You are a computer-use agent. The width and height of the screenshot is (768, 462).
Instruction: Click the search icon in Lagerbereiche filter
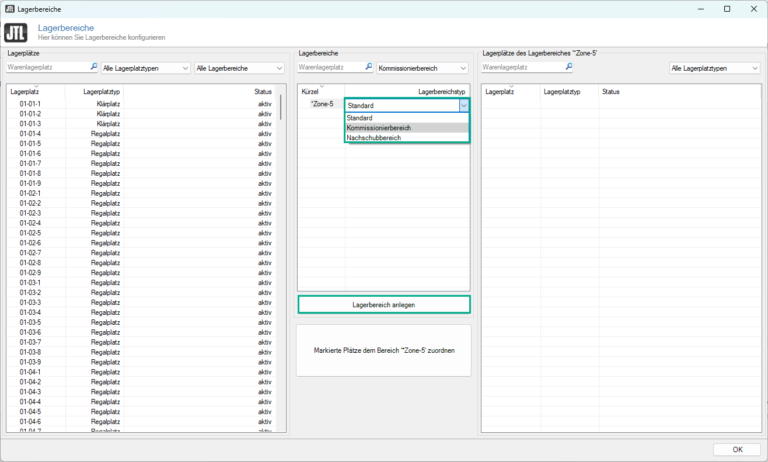pyautogui.click(x=367, y=68)
